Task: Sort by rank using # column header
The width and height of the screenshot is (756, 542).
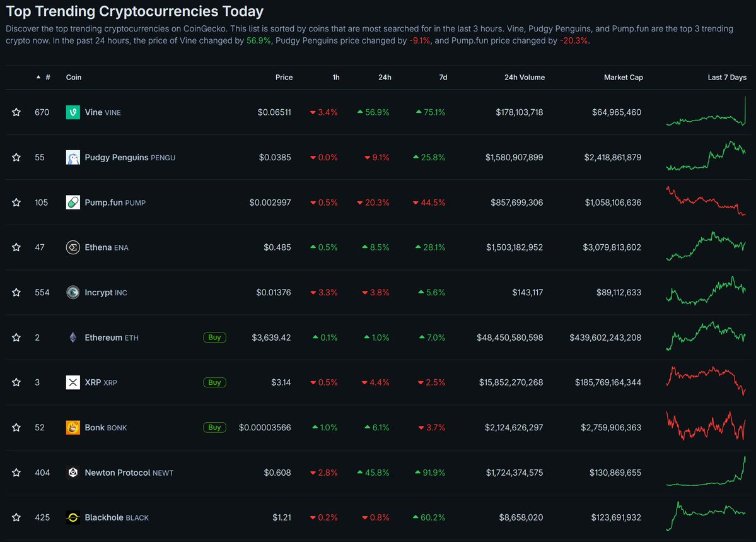Action: [48, 77]
